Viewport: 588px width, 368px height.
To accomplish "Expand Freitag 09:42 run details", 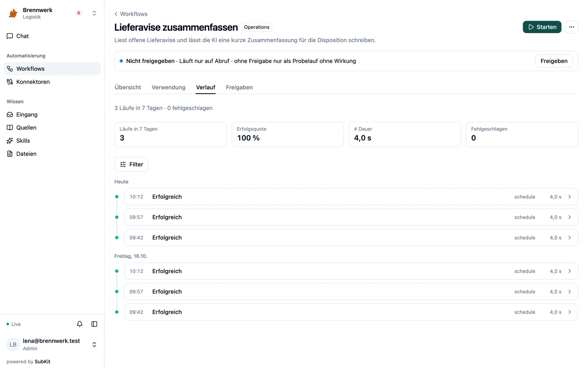I will 351,312.
